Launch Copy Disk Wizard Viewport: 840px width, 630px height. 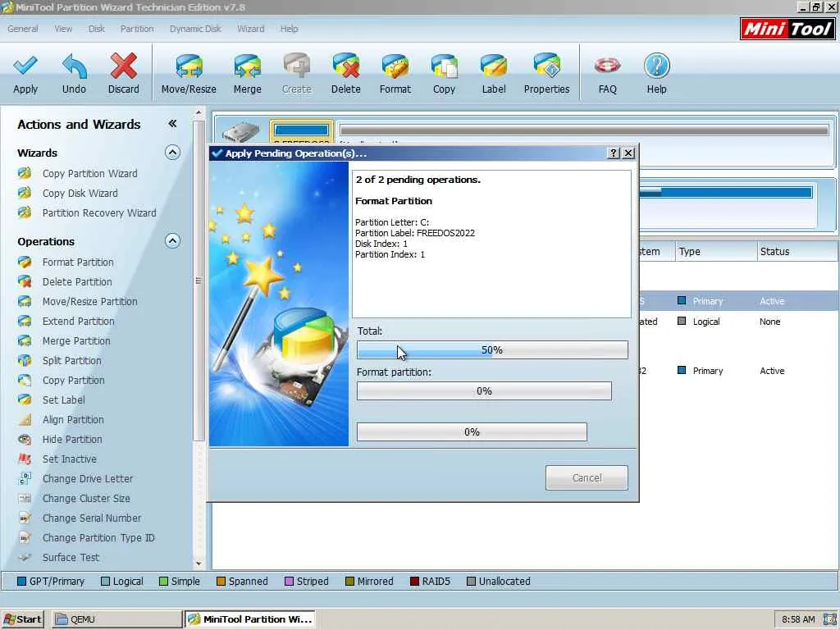coord(80,194)
